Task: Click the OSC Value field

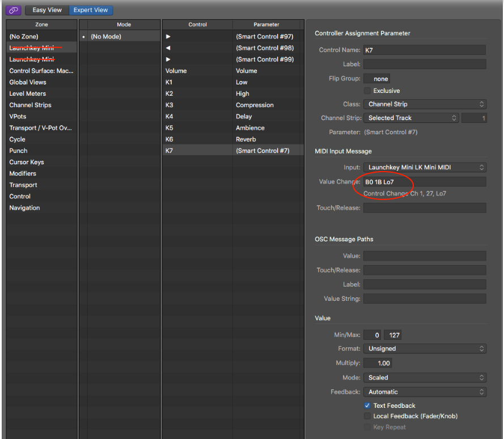Action: click(x=425, y=256)
